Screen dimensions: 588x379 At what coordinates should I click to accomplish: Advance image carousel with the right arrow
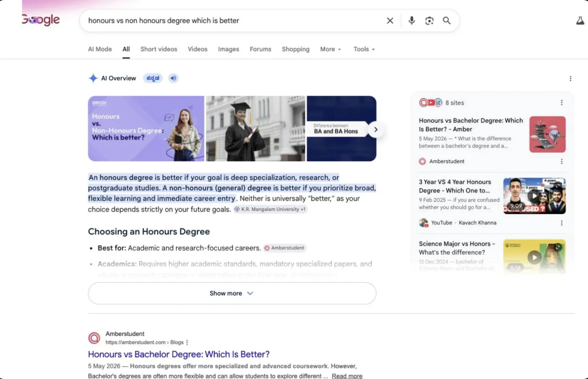pos(376,130)
